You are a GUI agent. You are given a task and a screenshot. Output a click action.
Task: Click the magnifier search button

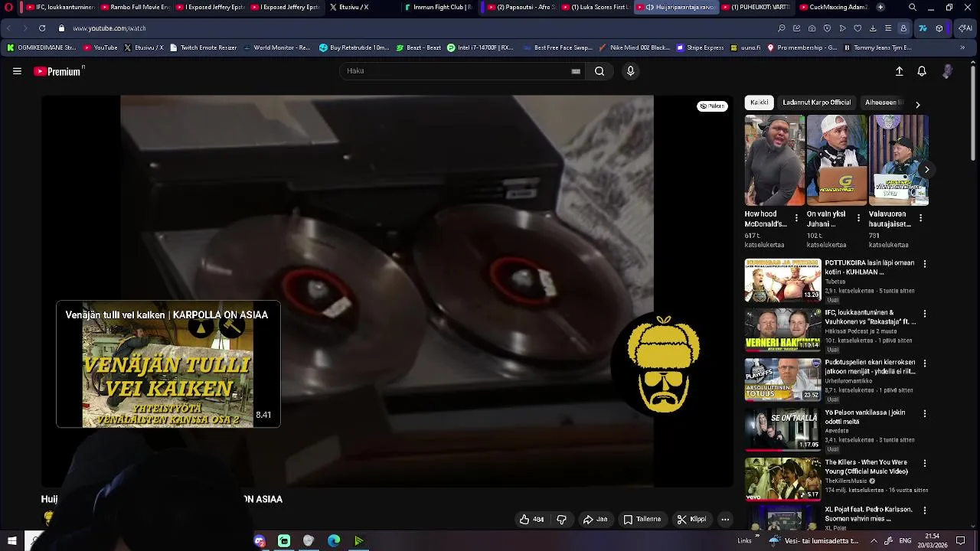pos(599,71)
